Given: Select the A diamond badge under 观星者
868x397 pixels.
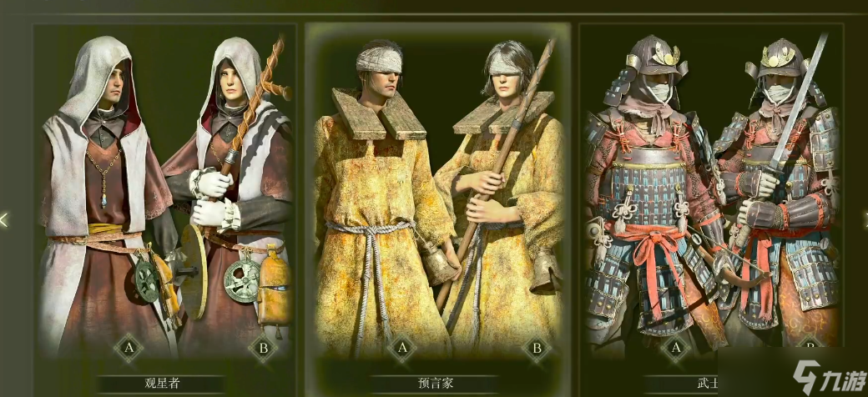Looking at the screenshot, I should [129, 348].
